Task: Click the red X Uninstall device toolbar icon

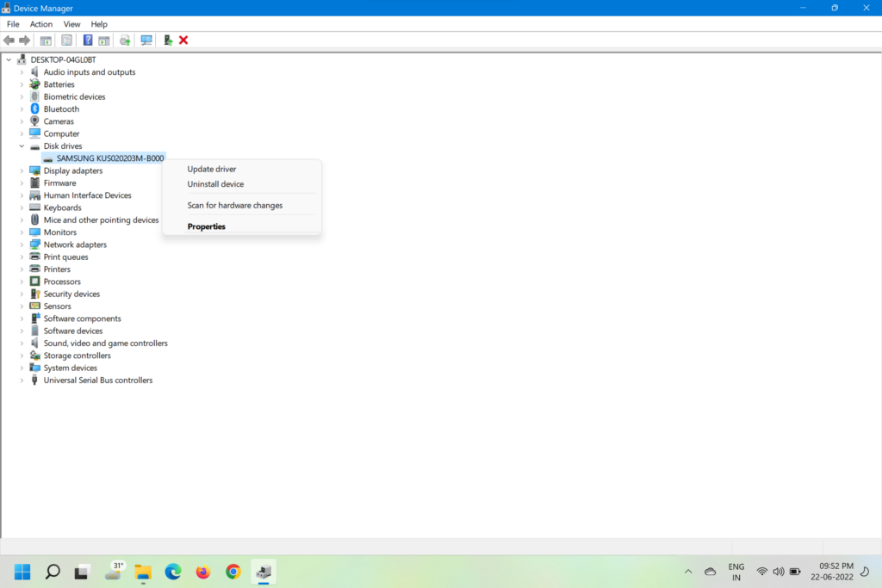Action: pos(183,40)
